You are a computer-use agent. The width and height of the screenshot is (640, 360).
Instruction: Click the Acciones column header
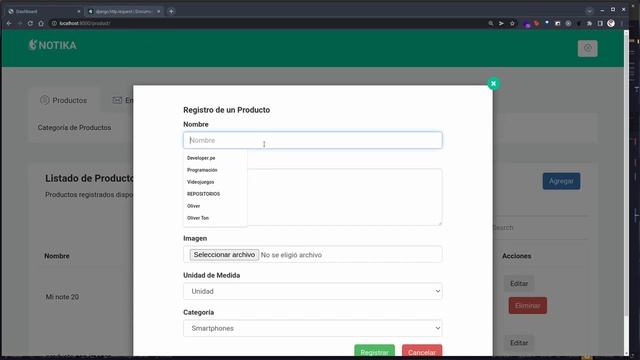[516, 256]
